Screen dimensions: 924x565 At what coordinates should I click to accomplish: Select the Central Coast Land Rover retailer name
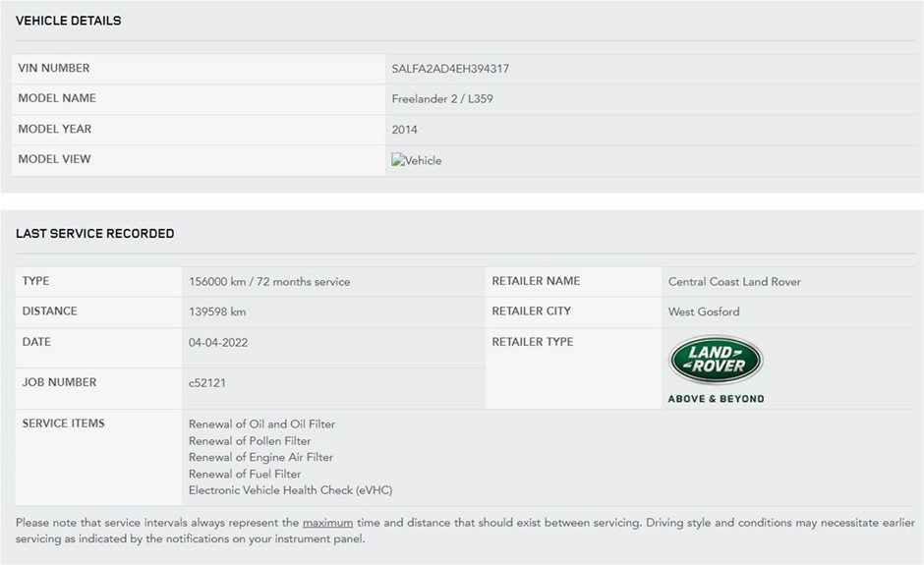coord(734,282)
